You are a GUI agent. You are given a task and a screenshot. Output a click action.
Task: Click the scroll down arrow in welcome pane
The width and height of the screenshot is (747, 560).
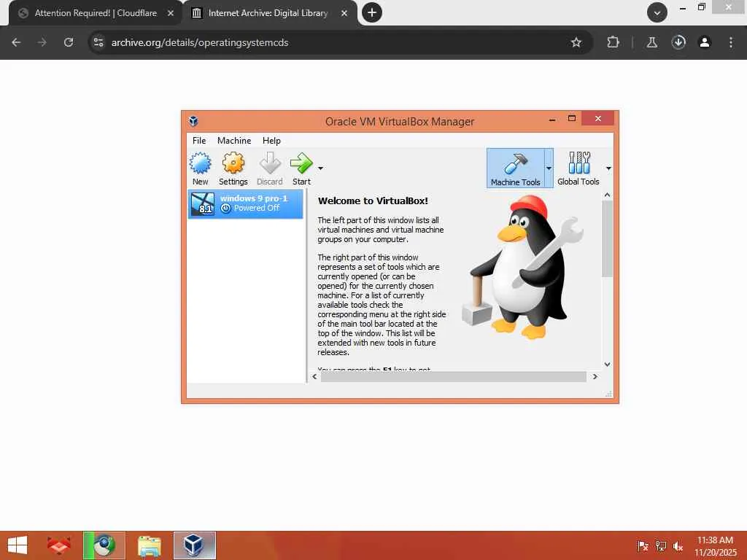pos(607,365)
